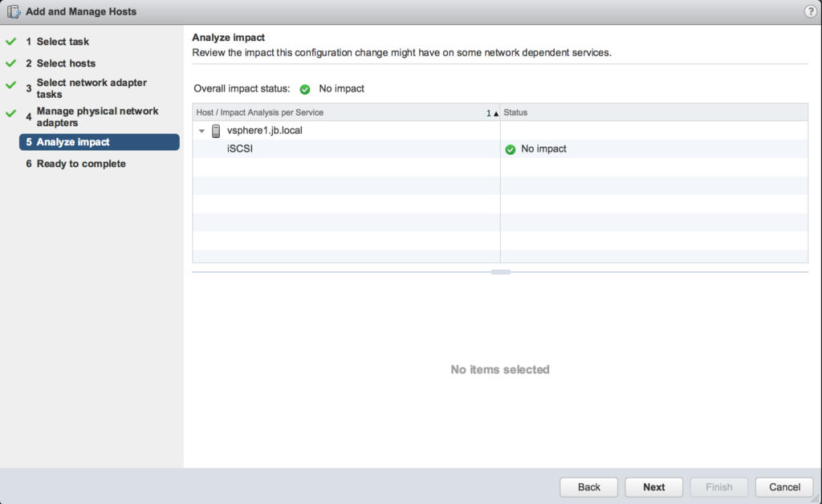The width and height of the screenshot is (822, 504).
Task: Click the Finish button
Action: [718, 486]
